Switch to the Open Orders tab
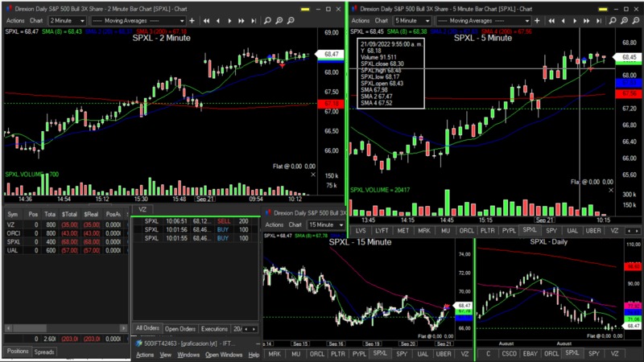644x362 pixels. (180, 329)
